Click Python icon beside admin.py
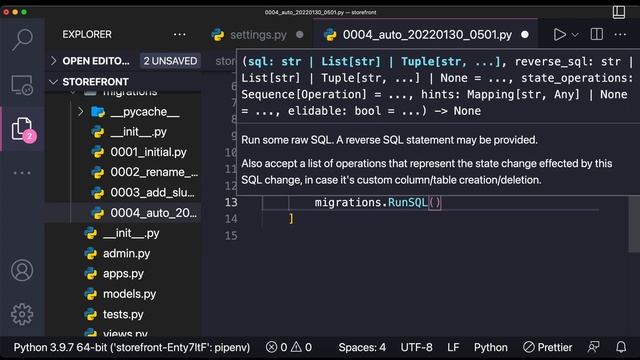 [90, 253]
